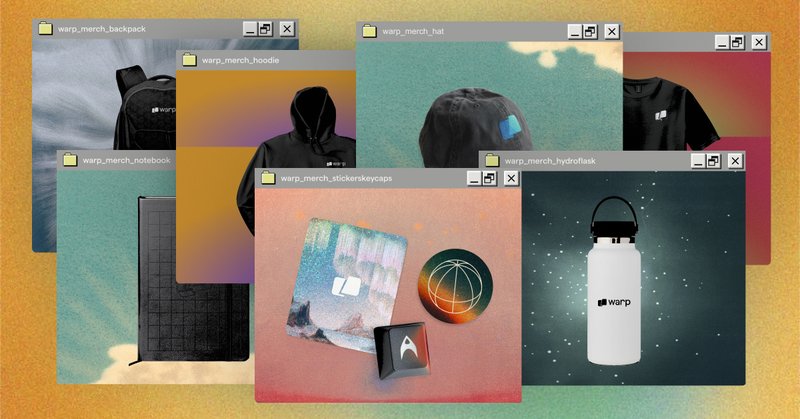Restore down the warp_merch_backpack window
The image size is (800, 419).
click(265, 29)
